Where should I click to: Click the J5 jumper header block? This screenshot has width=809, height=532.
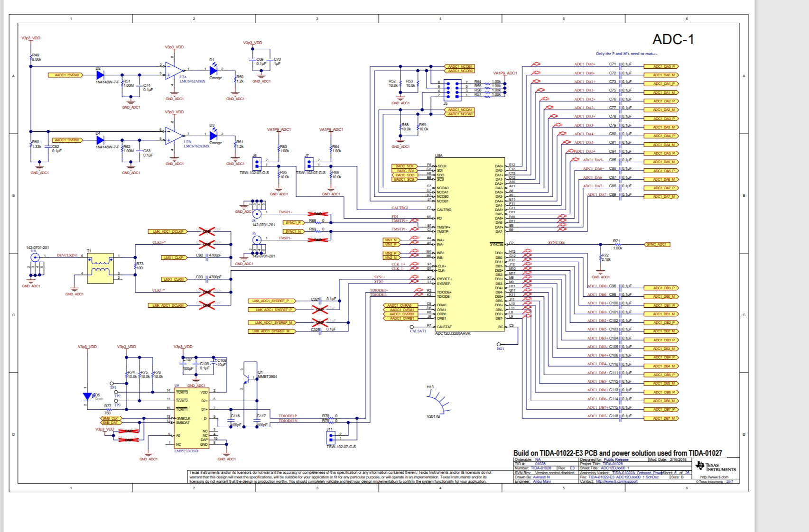[x=452, y=89]
